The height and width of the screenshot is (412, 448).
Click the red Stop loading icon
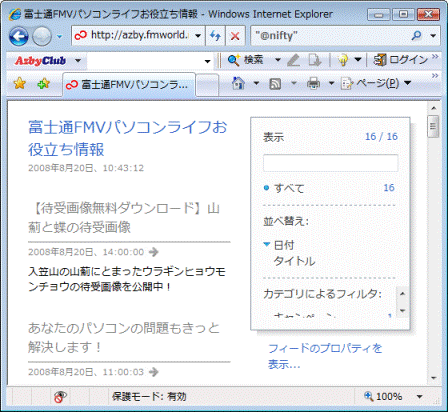coord(235,36)
